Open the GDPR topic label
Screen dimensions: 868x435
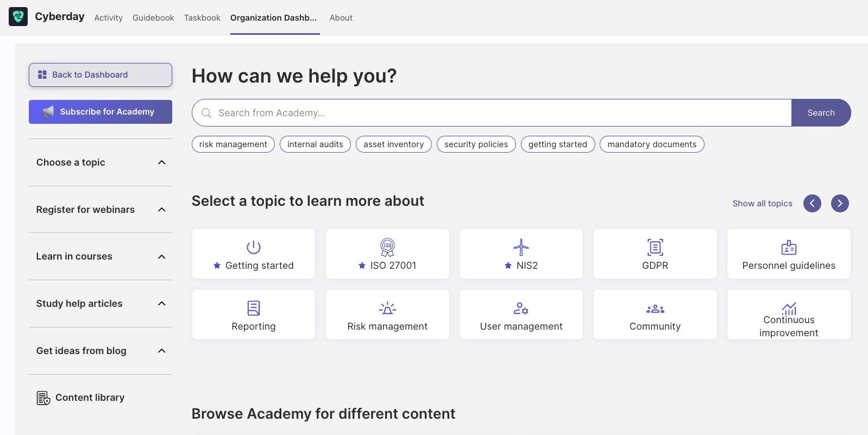click(x=655, y=266)
